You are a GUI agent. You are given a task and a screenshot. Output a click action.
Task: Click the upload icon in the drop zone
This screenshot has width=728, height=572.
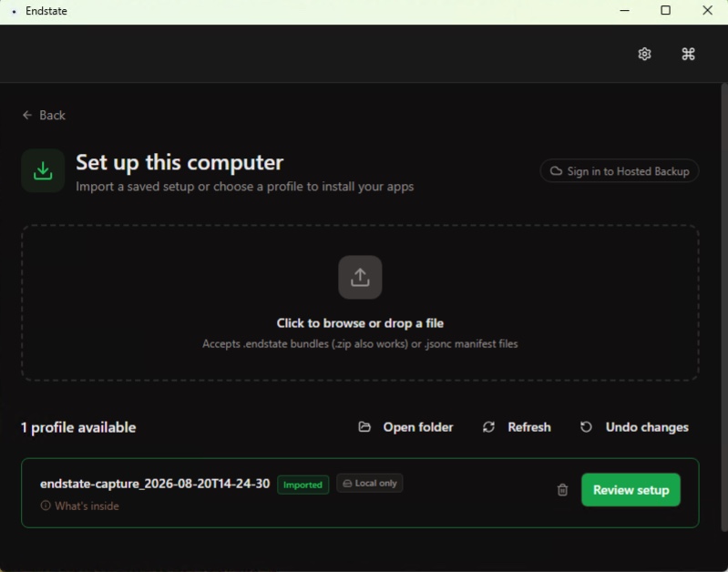point(360,277)
